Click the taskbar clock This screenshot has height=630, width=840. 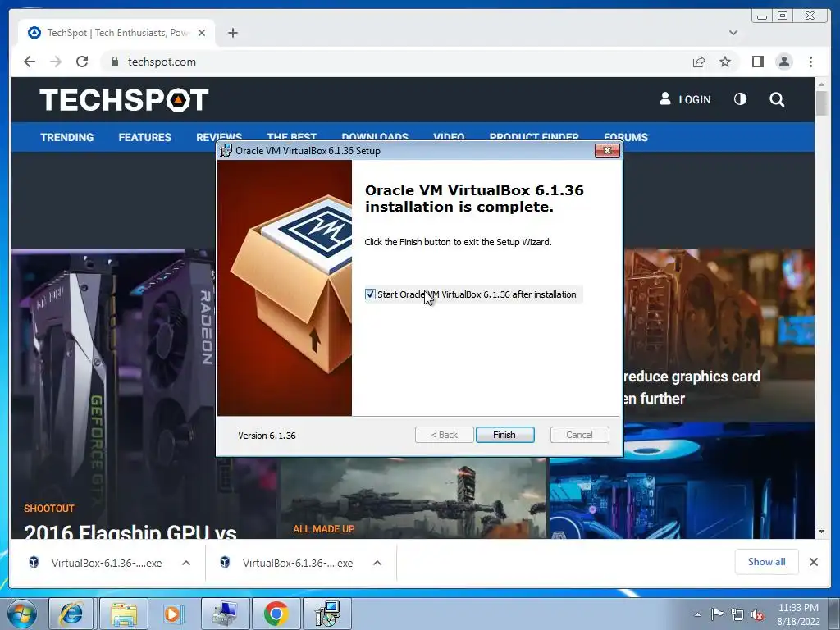point(798,614)
